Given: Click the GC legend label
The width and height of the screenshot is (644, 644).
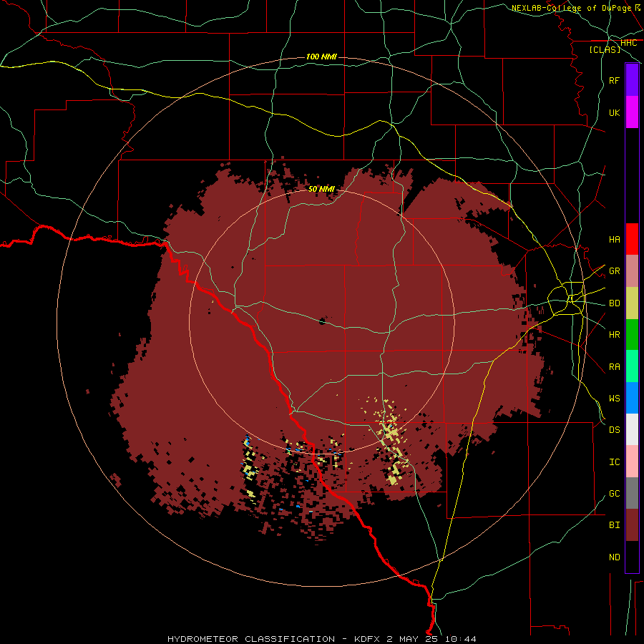Looking at the screenshot, I should click(x=614, y=493).
